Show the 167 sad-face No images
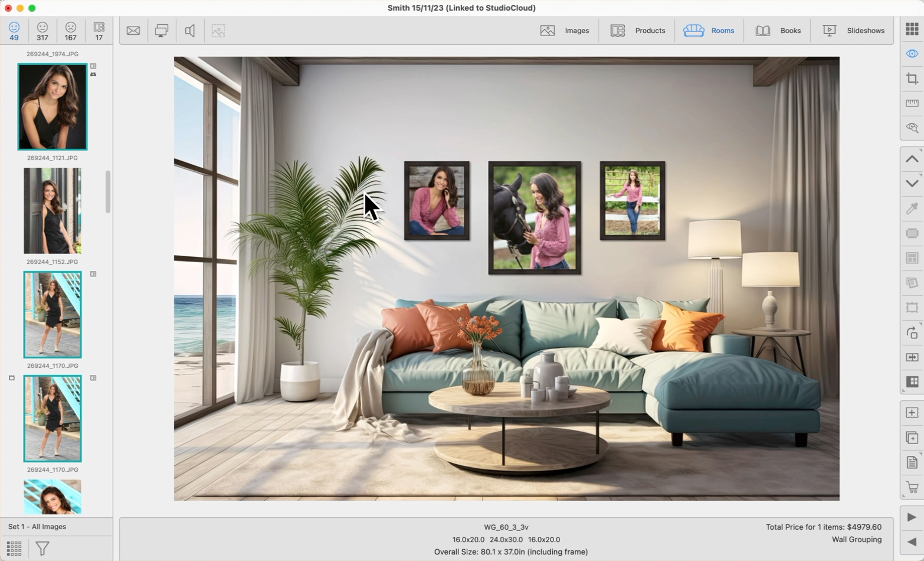This screenshot has width=924, height=561. coord(70,31)
